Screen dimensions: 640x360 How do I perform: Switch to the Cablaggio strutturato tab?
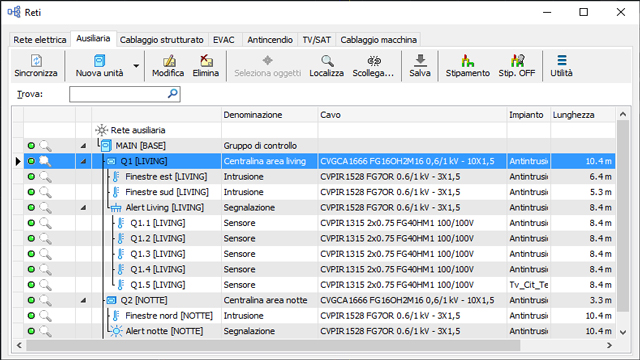[162, 40]
